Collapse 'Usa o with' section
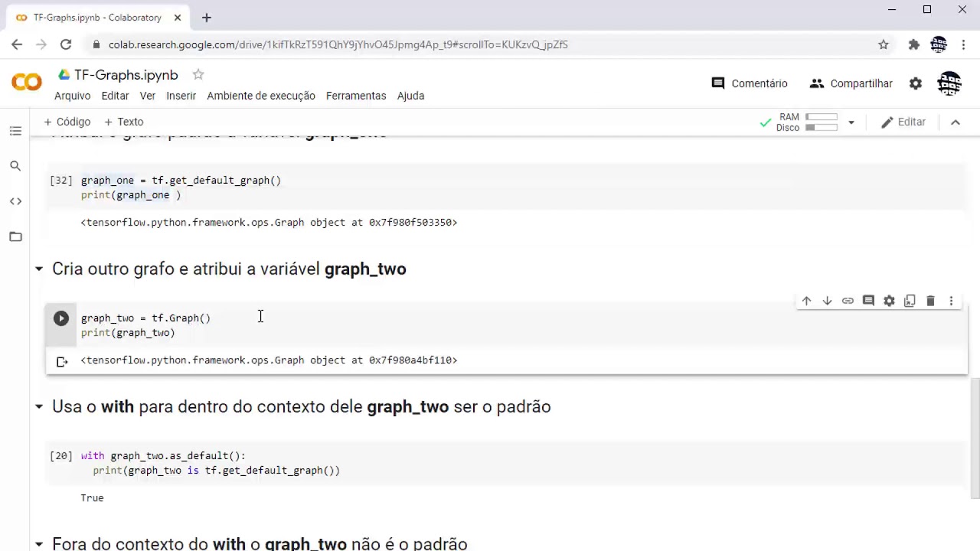980x551 pixels. (x=39, y=406)
